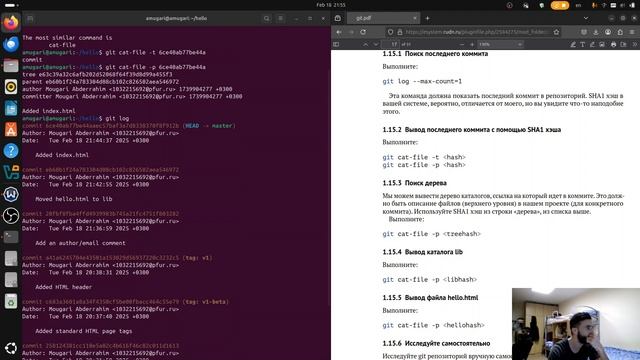
Task: Show Applications grid at dock bottom
Action: click(x=11, y=348)
